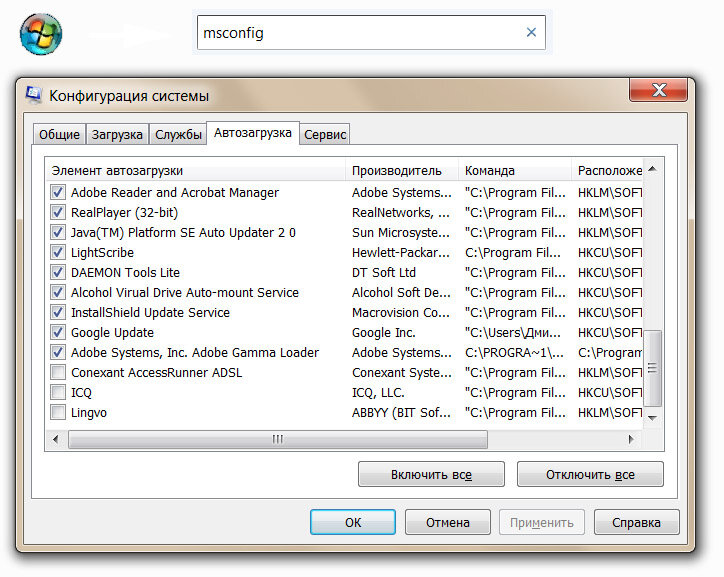This screenshot has height=577, width=724.
Task: Uncheck Adobe Gamma Loader checkbox
Action: coord(58,352)
